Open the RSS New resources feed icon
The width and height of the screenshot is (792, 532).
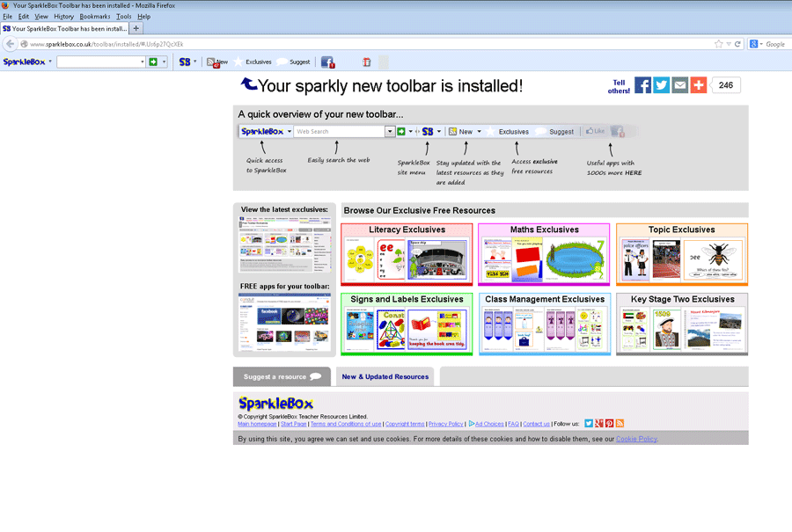pos(211,62)
